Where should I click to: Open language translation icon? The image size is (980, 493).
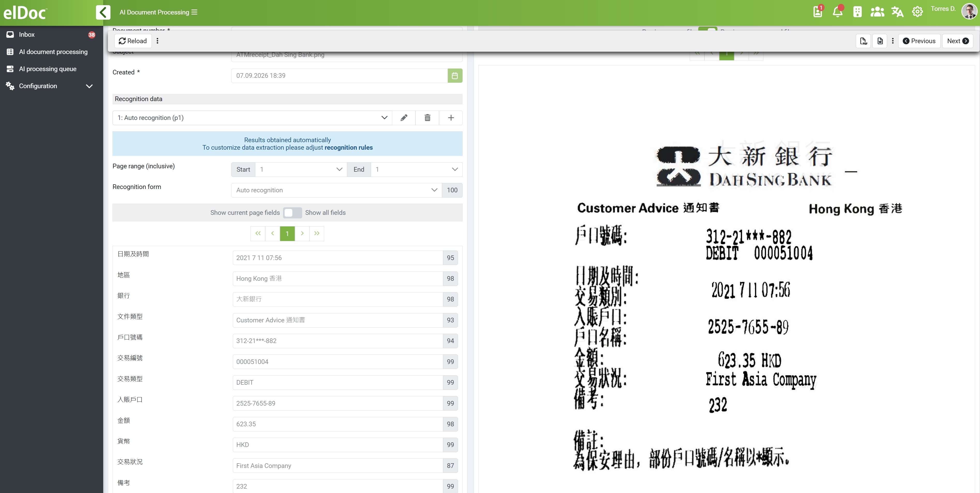pyautogui.click(x=897, y=12)
